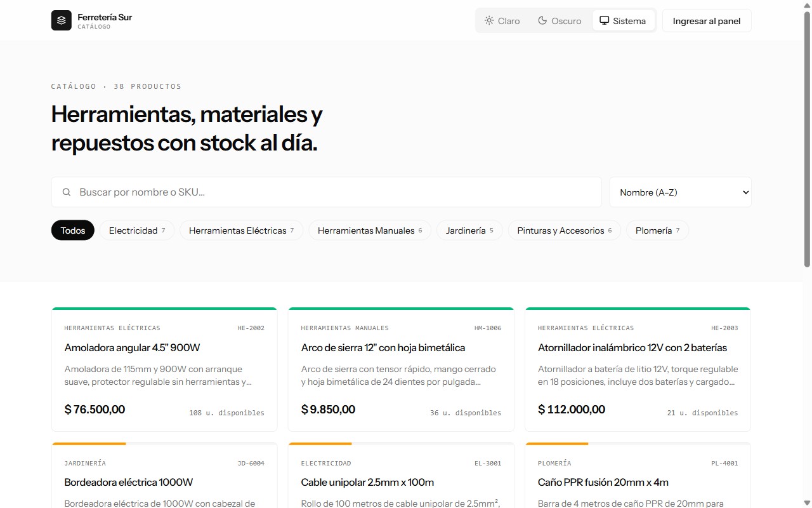Select the Todos category filter
The height and width of the screenshot is (508, 812).
(73, 230)
